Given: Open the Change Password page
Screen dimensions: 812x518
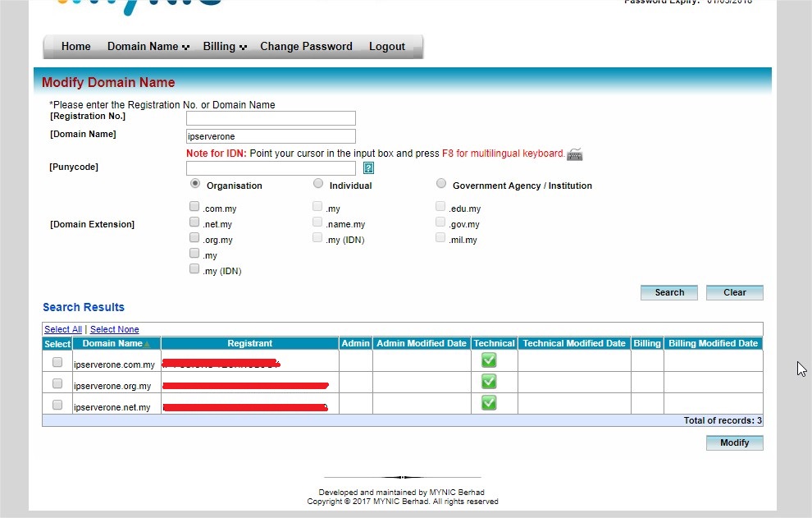Looking at the screenshot, I should 306,47.
